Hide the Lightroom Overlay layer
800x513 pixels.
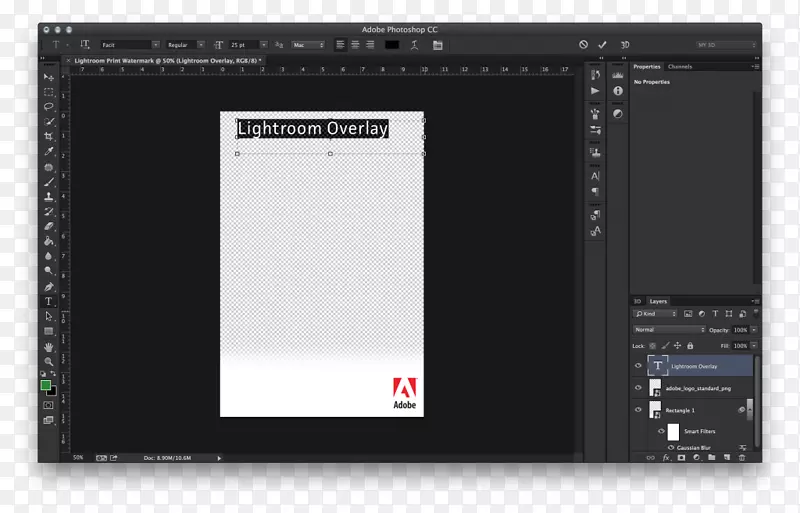pos(638,366)
